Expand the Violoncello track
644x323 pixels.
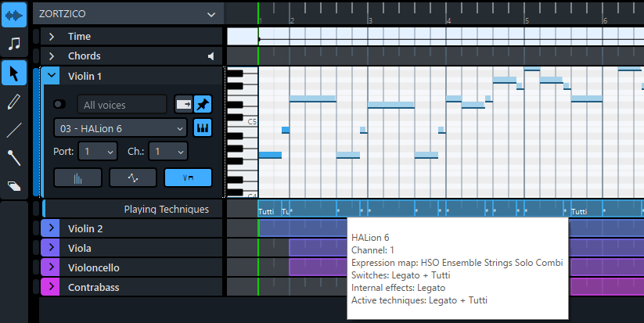point(51,267)
